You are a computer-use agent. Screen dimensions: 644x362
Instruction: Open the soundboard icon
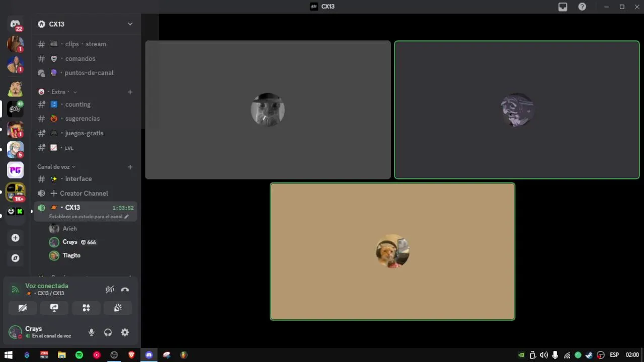pos(118,308)
